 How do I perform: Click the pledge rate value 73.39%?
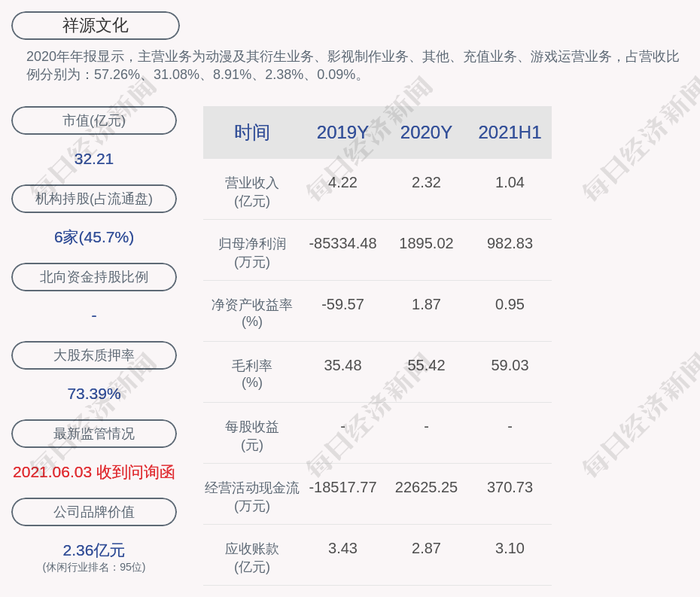(x=94, y=394)
